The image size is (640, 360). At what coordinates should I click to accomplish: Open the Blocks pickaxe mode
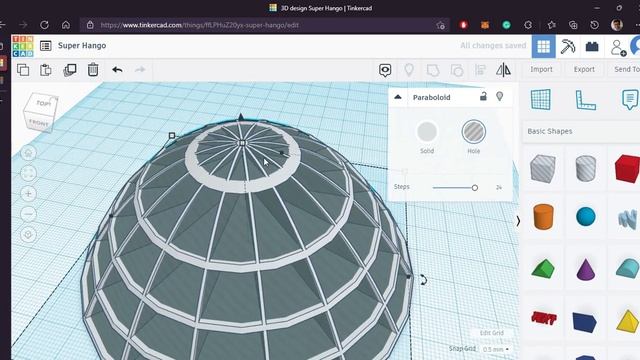pyautogui.click(x=567, y=47)
